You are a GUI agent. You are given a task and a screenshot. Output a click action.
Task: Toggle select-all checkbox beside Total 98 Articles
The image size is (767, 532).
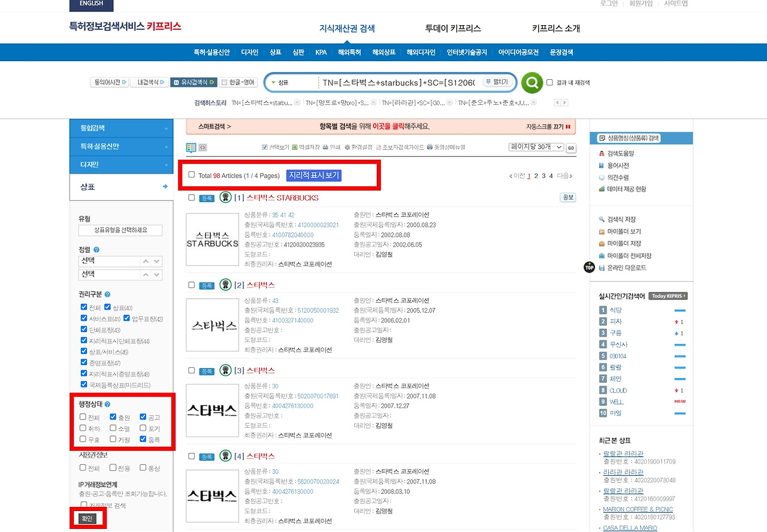tap(192, 175)
